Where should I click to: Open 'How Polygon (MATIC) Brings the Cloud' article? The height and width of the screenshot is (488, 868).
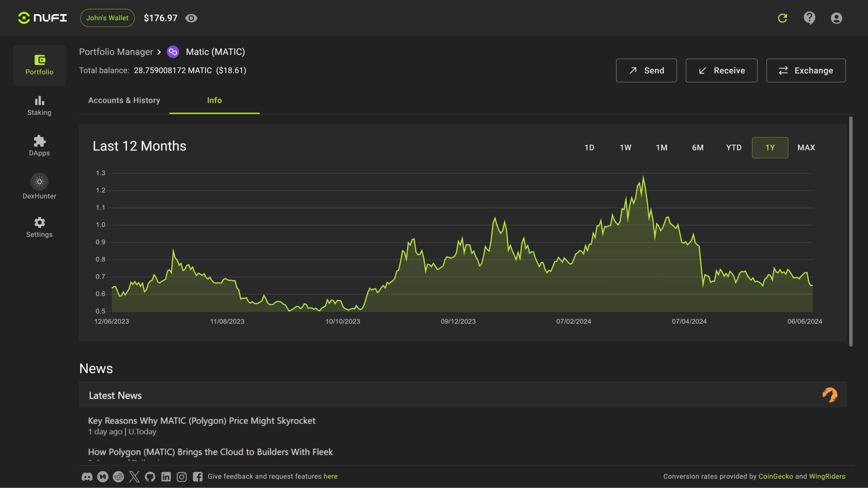[210, 452]
